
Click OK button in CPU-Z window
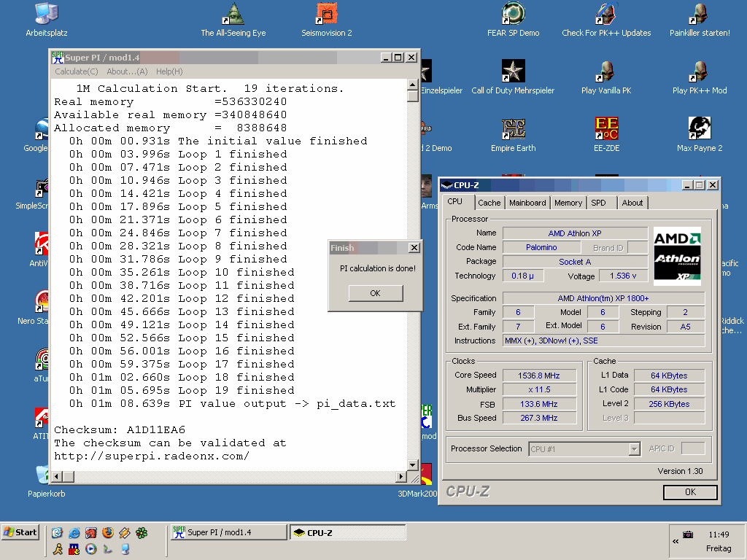click(690, 492)
